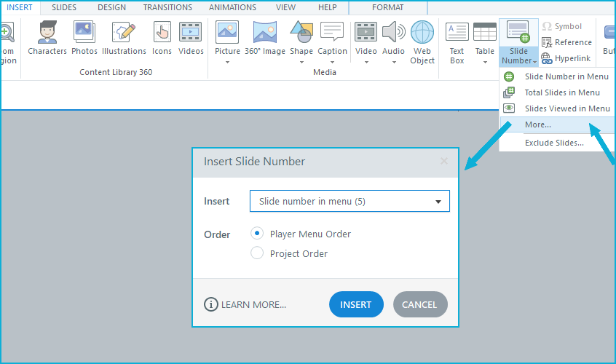Insert a Symbol
The image size is (616, 364).
(562, 26)
